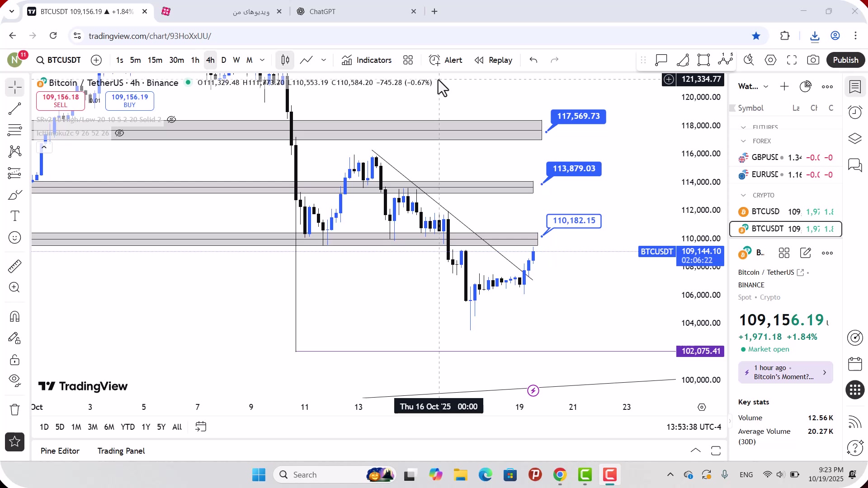Click the BTCUSDT symbol search field

[x=59, y=60]
